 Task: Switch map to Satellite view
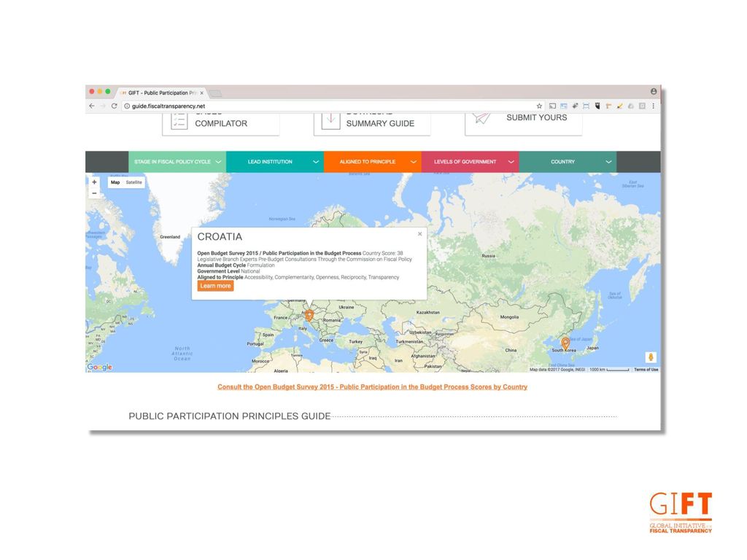pos(134,182)
